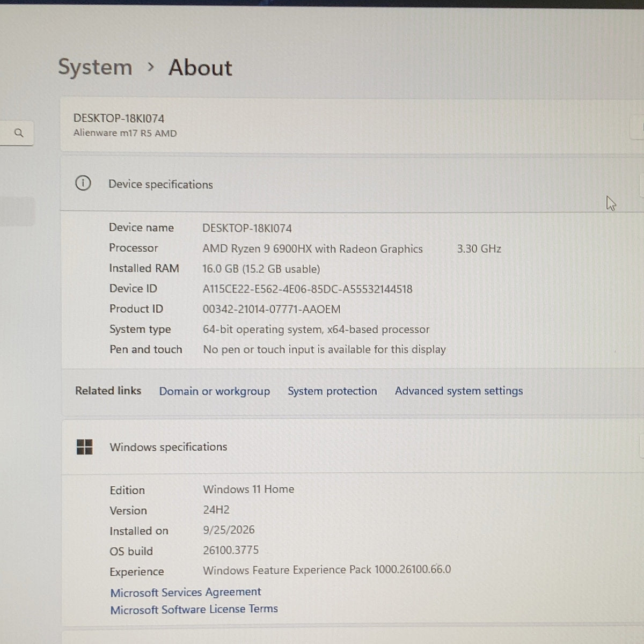644x644 pixels.
Task: Click the No pen or touch input text
Action: (324, 349)
